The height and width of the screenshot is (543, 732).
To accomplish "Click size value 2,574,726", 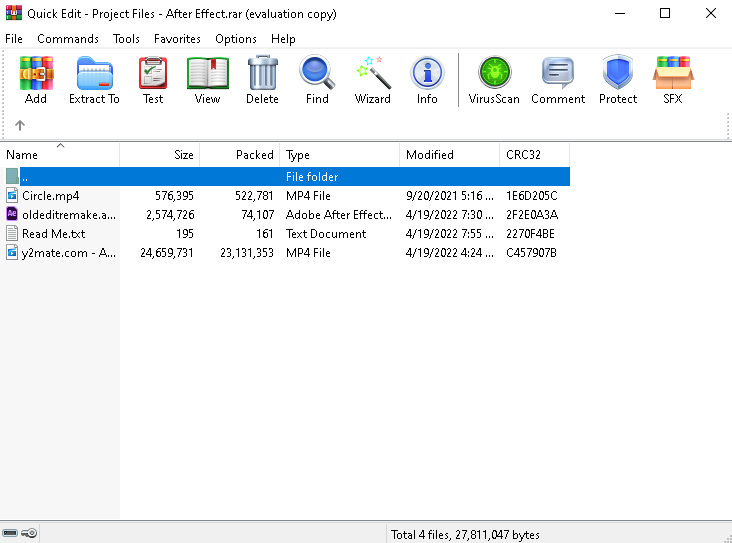I will click(x=170, y=215).
